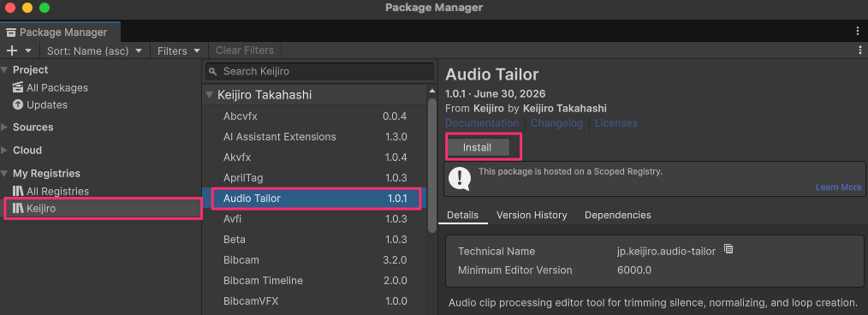
Task: Click the Updates arrow circle icon
Action: (x=18, y=104)
